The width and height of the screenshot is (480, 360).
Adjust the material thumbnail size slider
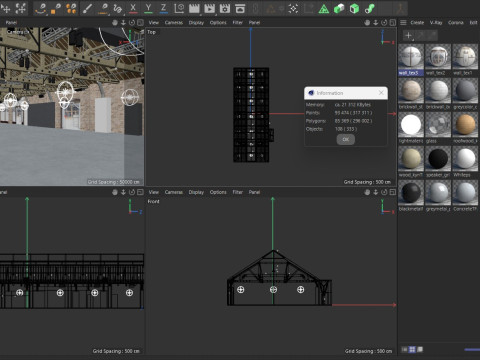[472, 349]
